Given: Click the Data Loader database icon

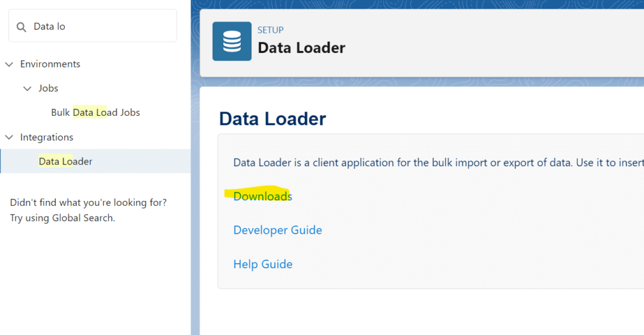Looking at the screenshot, I should pos(231,42).
